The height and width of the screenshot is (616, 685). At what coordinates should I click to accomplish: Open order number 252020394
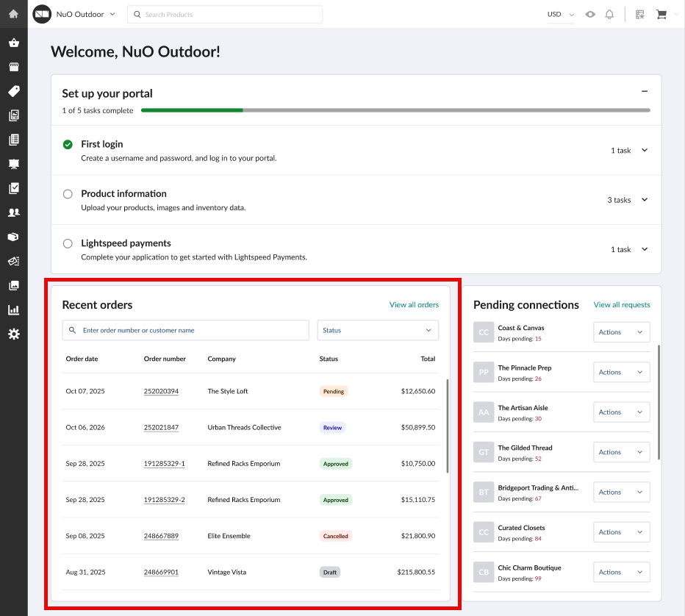click(161, 391)
